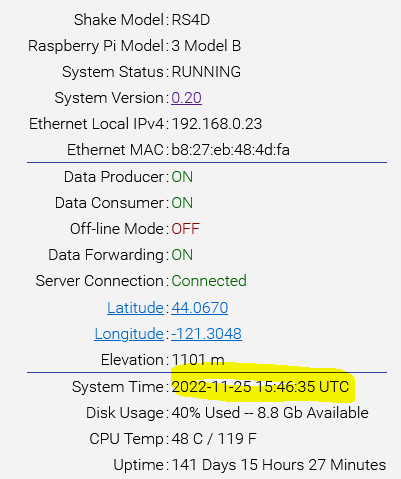
Task: Click the CPU Temp reading
Action: click(214, 439)
